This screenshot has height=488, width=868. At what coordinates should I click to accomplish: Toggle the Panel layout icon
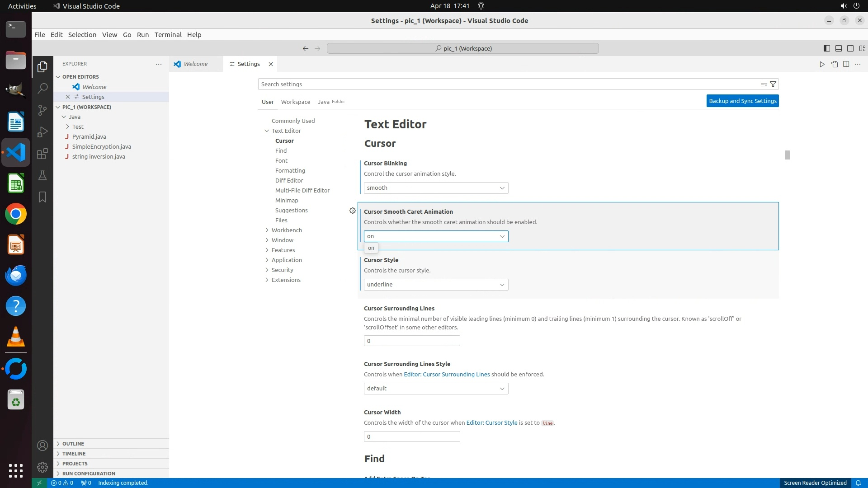[x=838, y=48]
